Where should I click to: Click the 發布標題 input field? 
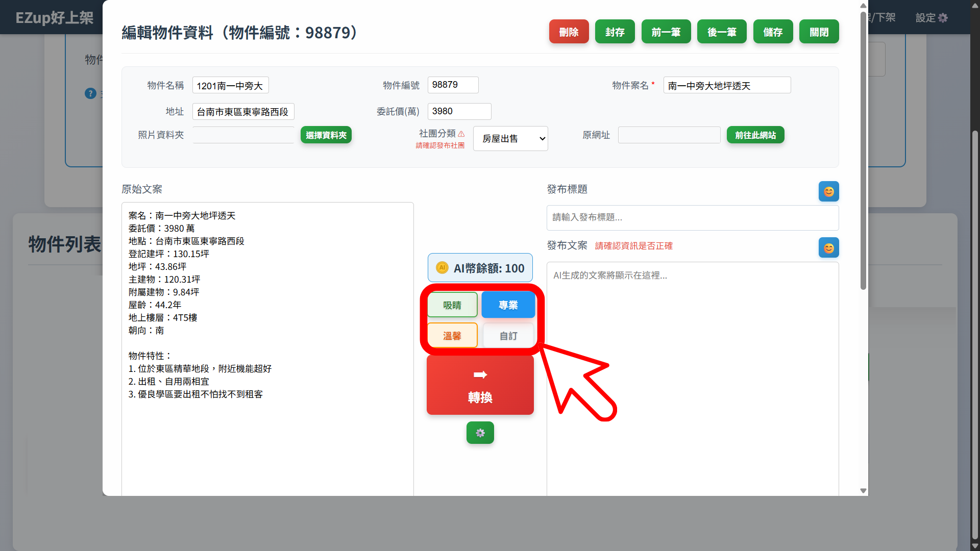(x=693, y=218)
